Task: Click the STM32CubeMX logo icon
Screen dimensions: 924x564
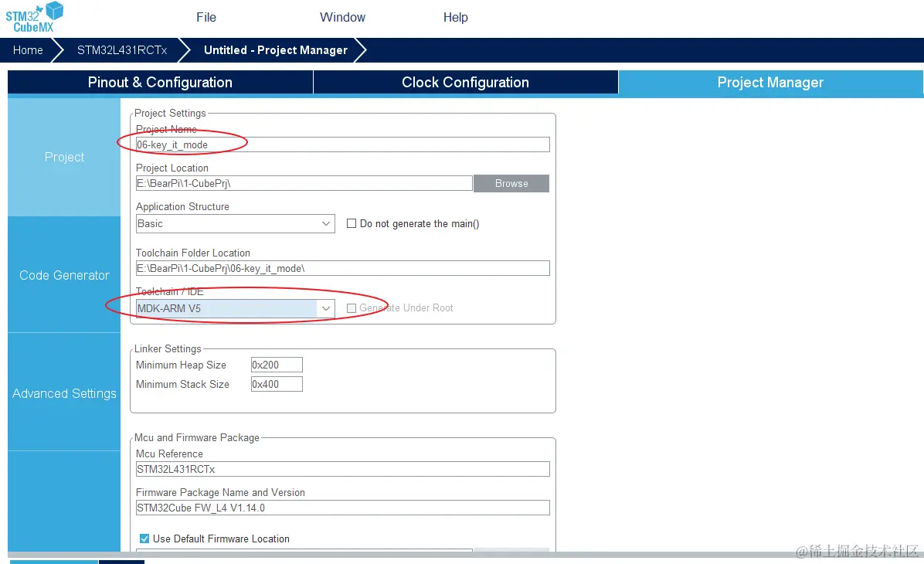Action: (x=34, y=17)
